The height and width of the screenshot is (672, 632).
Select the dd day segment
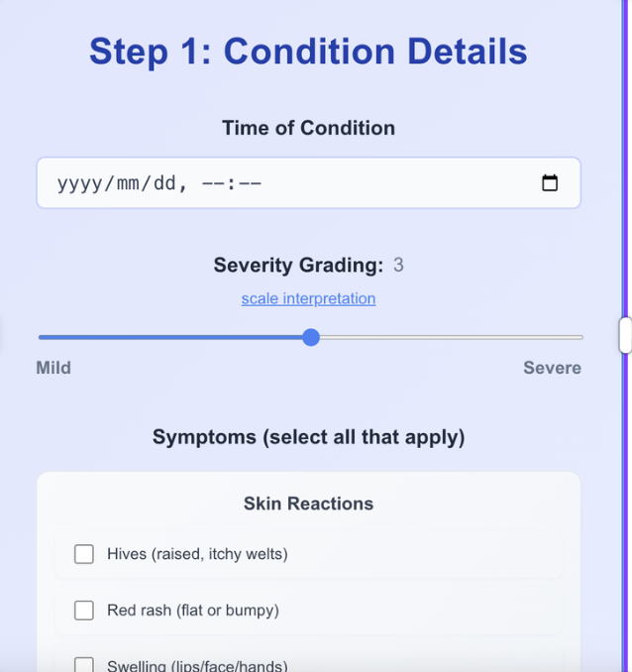pos(164,183)
